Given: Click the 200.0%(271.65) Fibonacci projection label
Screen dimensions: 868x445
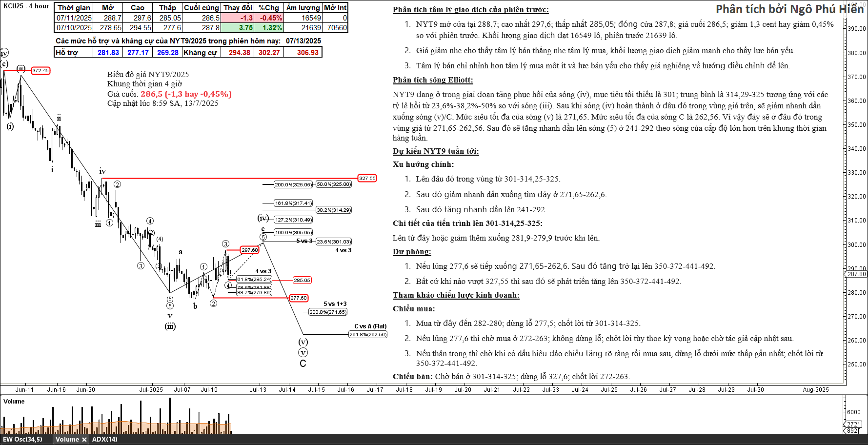Looking at the screenshot, I should pyautogui.click(x=327, y=312).
